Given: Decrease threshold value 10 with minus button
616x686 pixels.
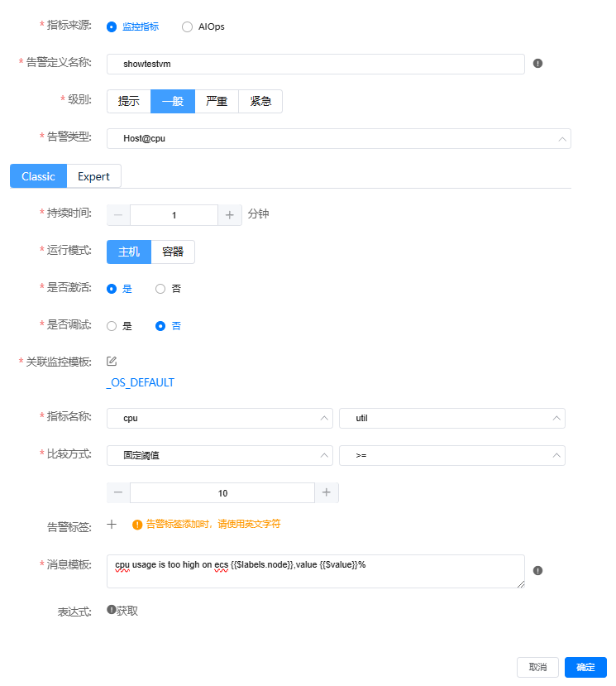Looking at the screenshot, I should coord(118,492).
